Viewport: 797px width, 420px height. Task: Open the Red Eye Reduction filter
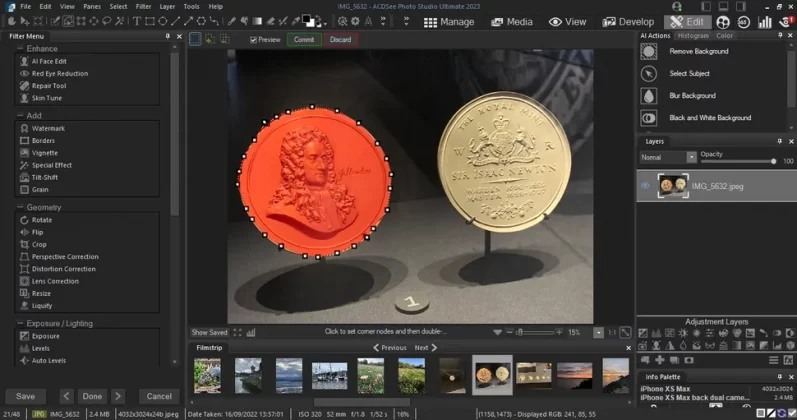[x=59, y=73]
